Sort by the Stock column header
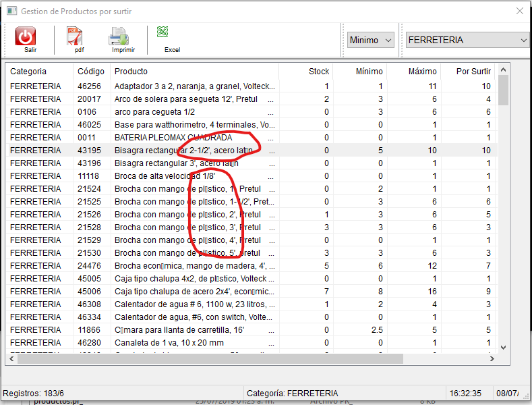The image size is (532, 405). click(x=318, y=71)
